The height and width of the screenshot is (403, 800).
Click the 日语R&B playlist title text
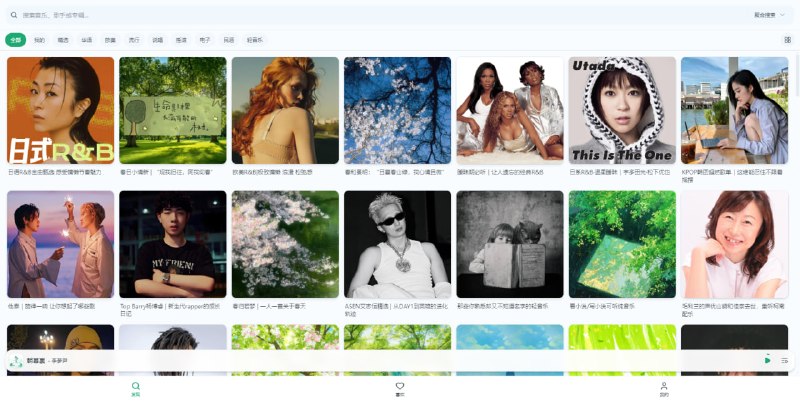(55, 172)
